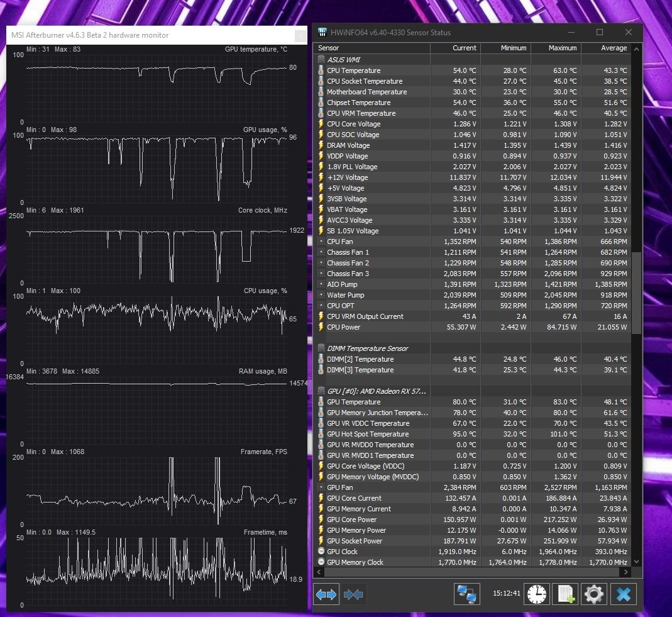Click the clock icon to reset elapsed time

click(537, 594)
